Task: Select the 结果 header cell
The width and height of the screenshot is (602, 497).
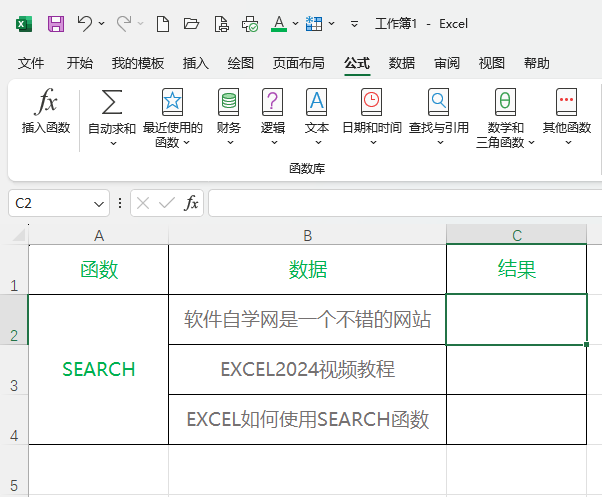Action: pos(517,270)
